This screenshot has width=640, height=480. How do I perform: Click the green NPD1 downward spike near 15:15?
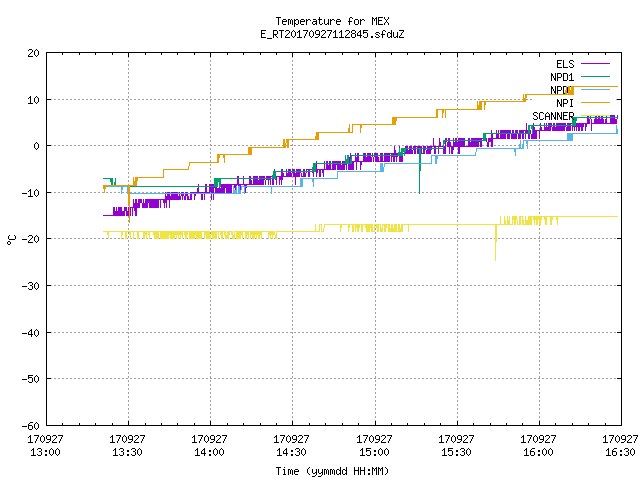[420, 173]
